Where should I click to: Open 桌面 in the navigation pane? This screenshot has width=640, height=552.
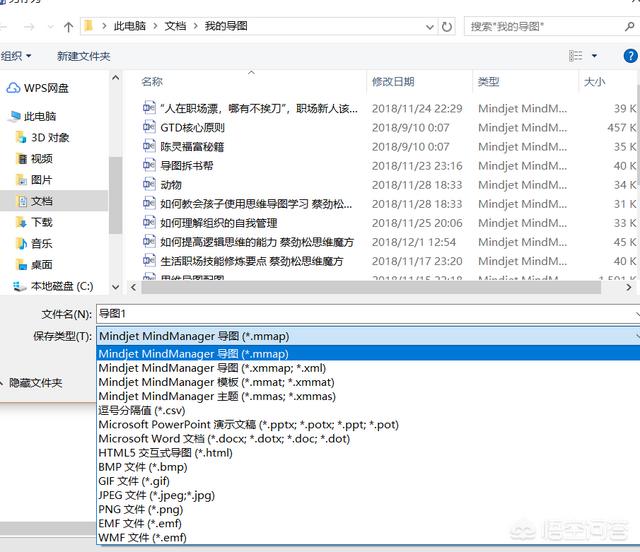coord(41,265)
